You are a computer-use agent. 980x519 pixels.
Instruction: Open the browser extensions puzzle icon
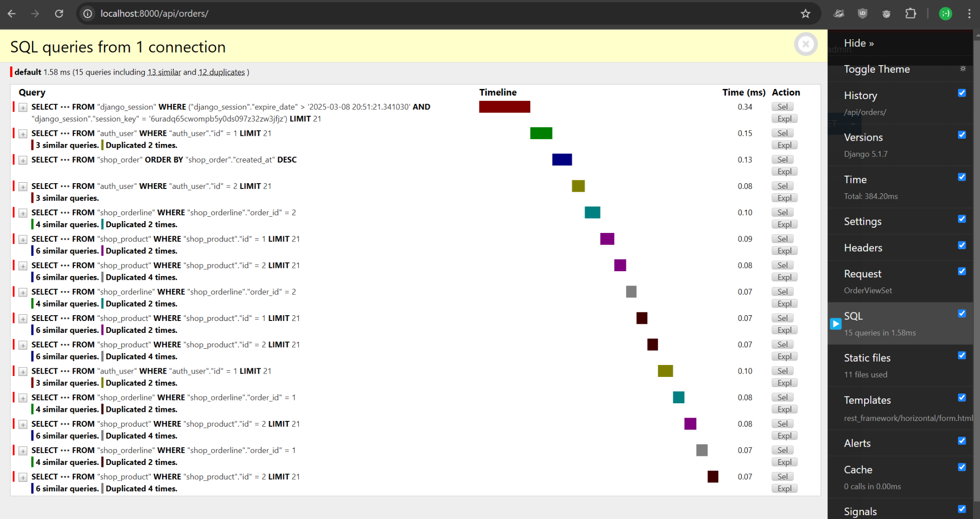[x=911, y=13]
